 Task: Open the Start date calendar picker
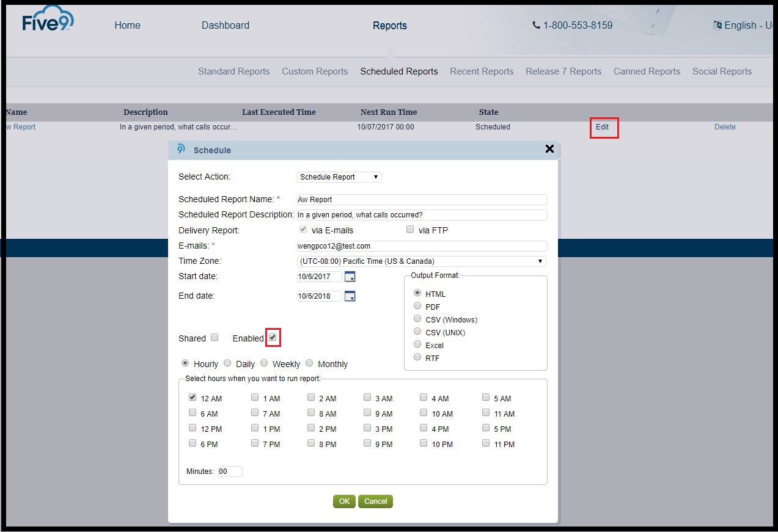click(350, 277)
